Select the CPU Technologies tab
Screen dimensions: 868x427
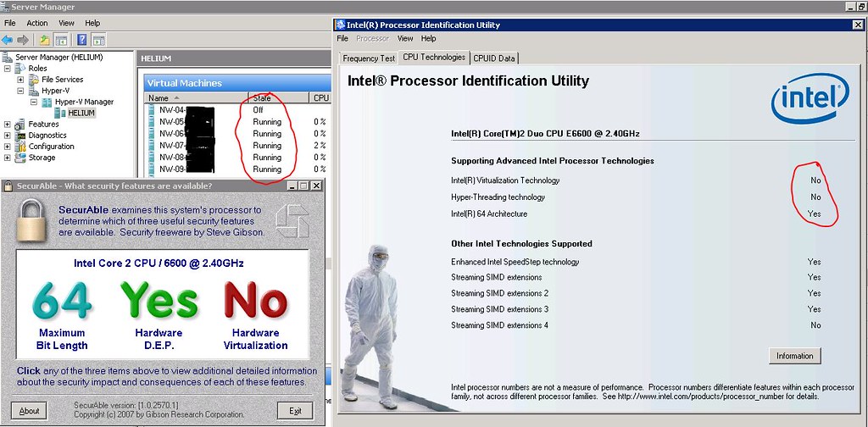click(x=434, y=57)
